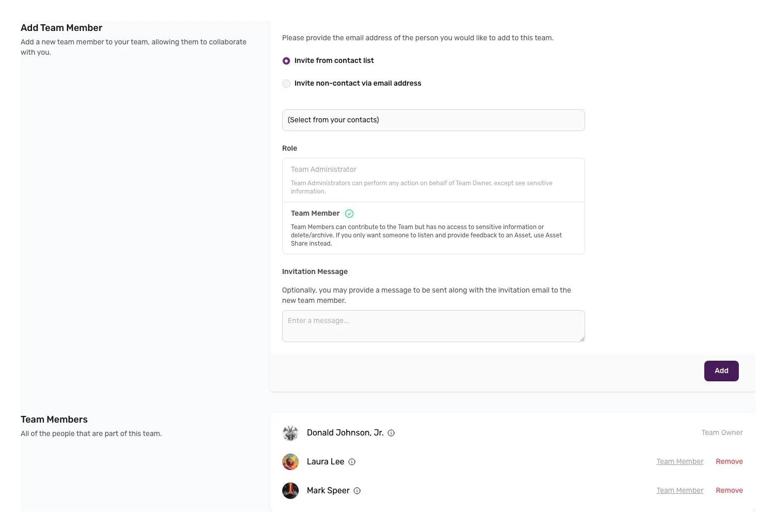Click Mark Speer's profile avatar
The width and height of the screenshot is (776, 532).
(x=290, y=491)
